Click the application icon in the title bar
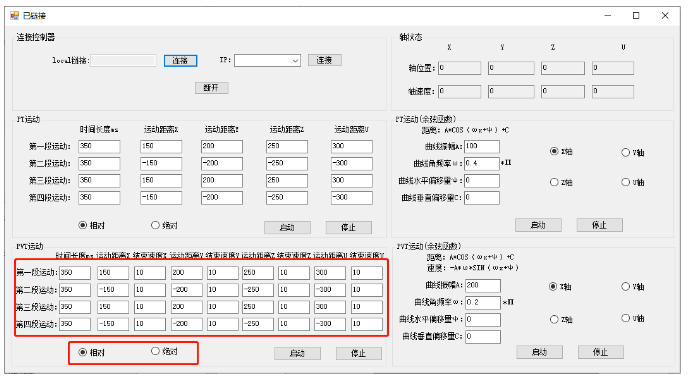Screen dimensions: 688x380 click(14, 16)
